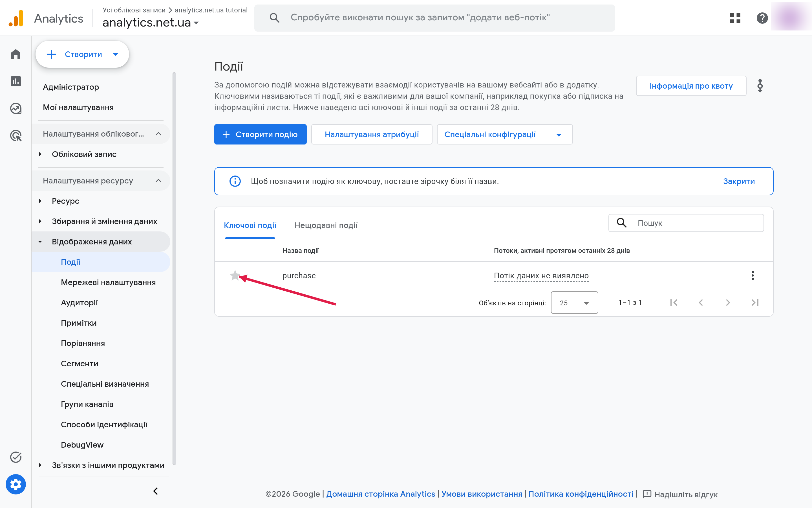Expand Обліковий запис tree item
This screenshot has height=508, width=812.
[x=40, y=154]
